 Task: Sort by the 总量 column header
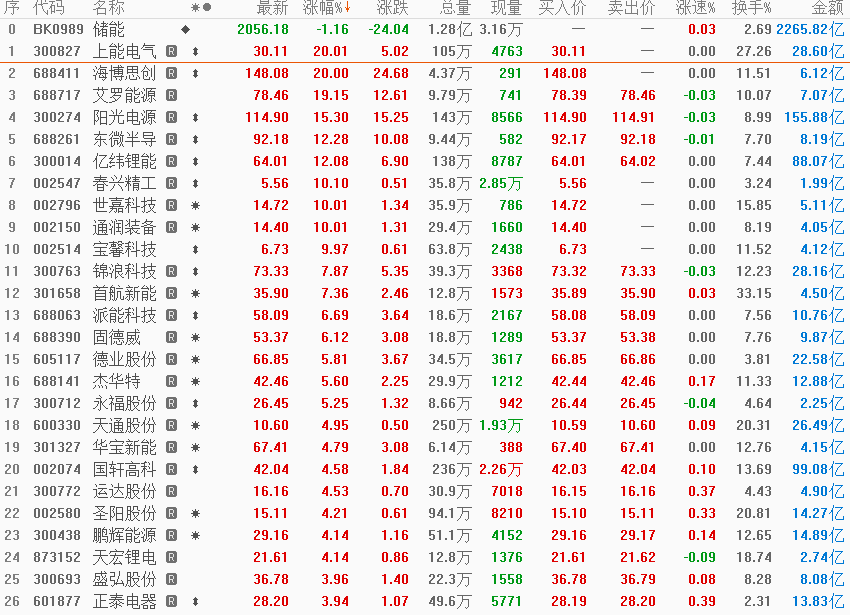[455, 8]
